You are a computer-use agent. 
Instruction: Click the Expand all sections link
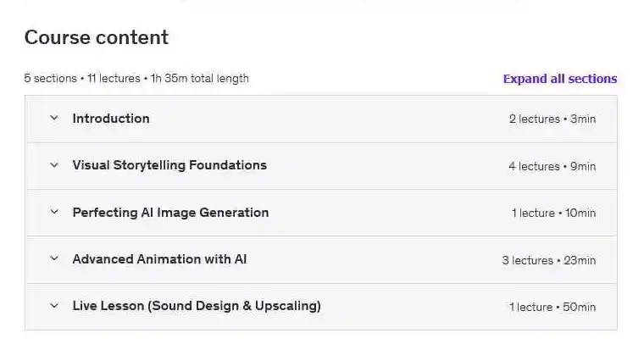click(x=559, y=79)
